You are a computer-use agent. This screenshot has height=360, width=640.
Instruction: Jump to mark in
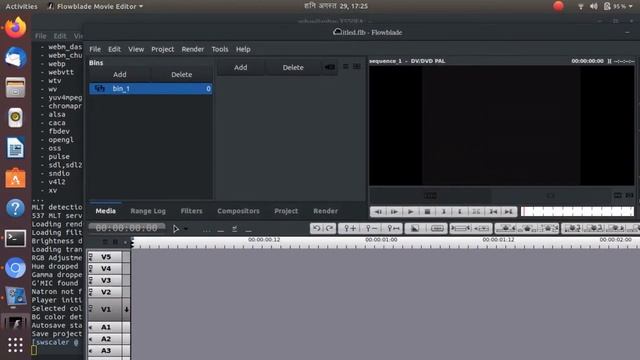tap(493, 211)
